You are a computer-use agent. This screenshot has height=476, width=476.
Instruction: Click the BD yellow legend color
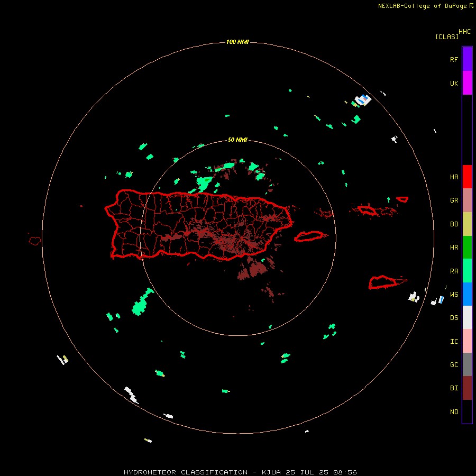click(467, 224)
